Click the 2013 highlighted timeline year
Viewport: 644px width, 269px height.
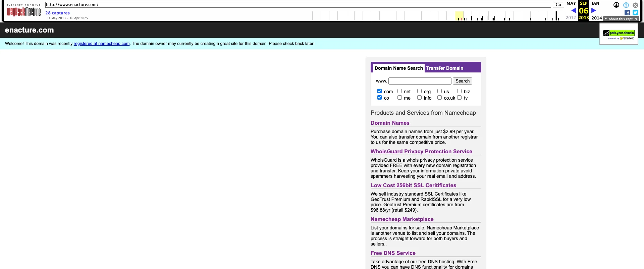coord(583,18)
